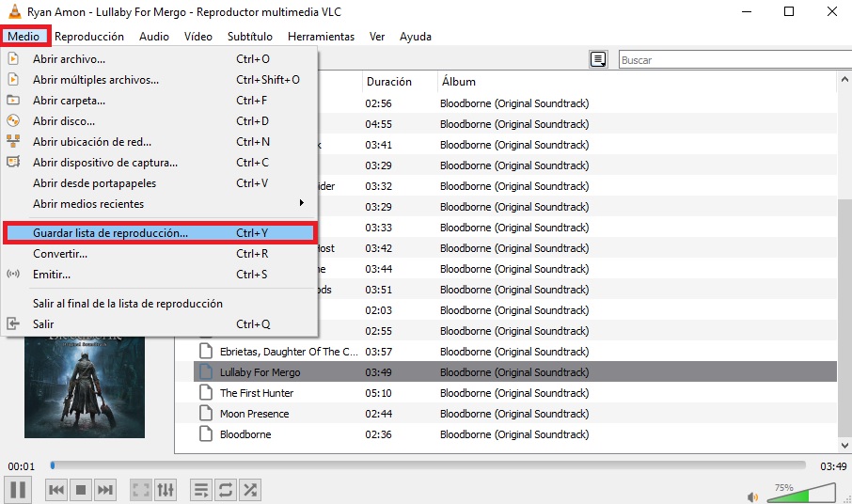Screen dimensions: 852x504
Task: Click the file icon beside Bloodborne track
Action: (206, 433)
